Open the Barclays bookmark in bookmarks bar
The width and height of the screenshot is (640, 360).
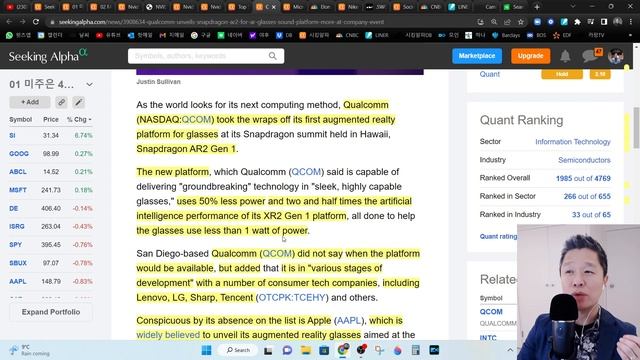coord(506,36)
